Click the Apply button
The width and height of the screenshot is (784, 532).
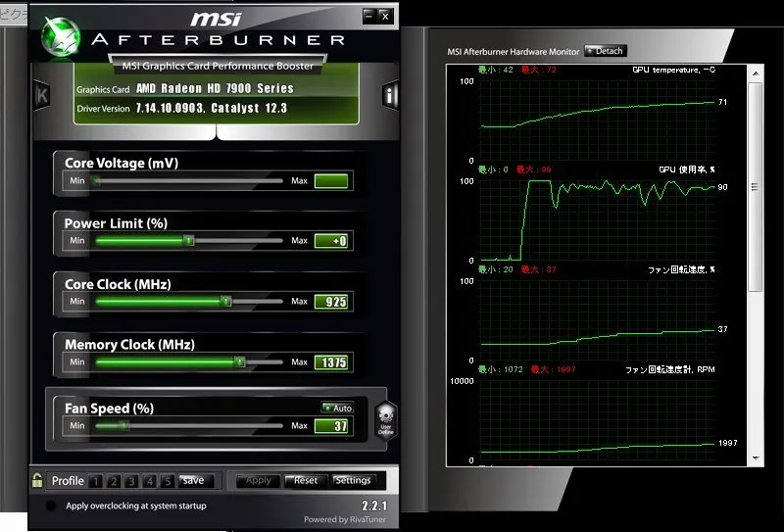pos(259,480)
